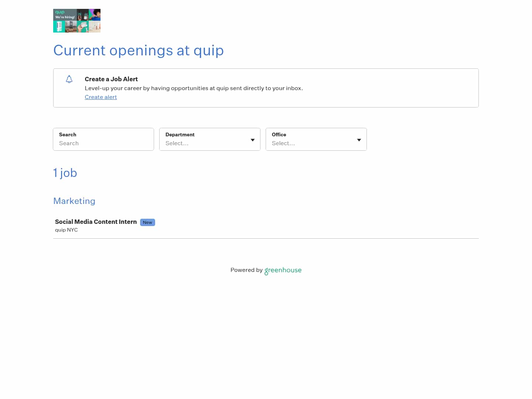The width and height of the screenshot is (532, 399).
Task: Click the 1 job results label
Action: (x=65, y=173)
